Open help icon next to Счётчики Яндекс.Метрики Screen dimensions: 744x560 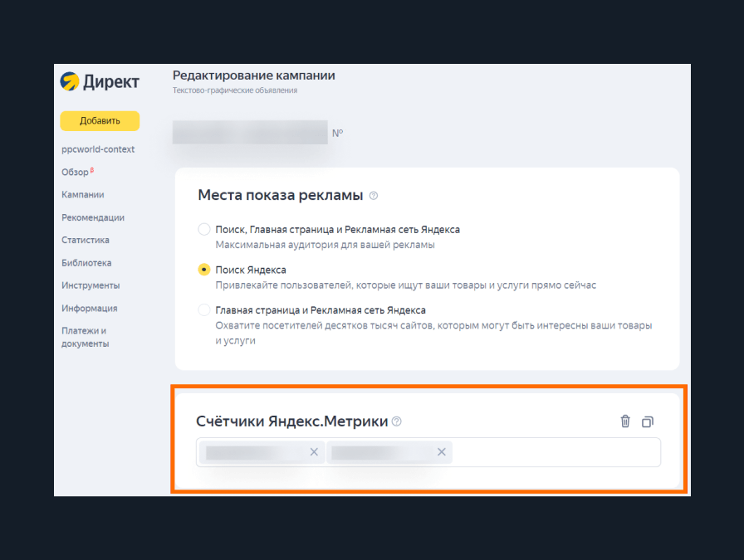[397, 421]
